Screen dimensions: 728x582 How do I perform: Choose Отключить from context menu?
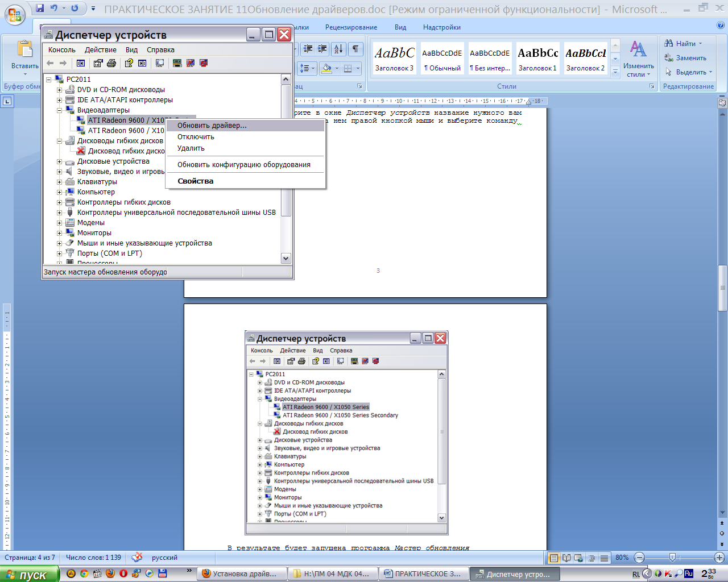[245, 137]
